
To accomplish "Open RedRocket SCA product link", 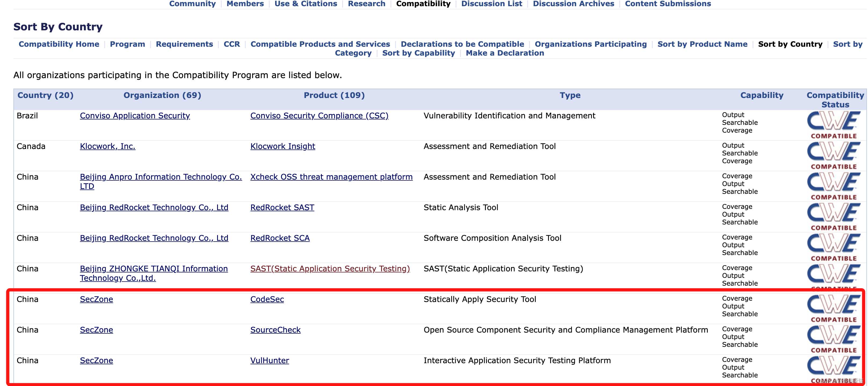I will point(280,238).
